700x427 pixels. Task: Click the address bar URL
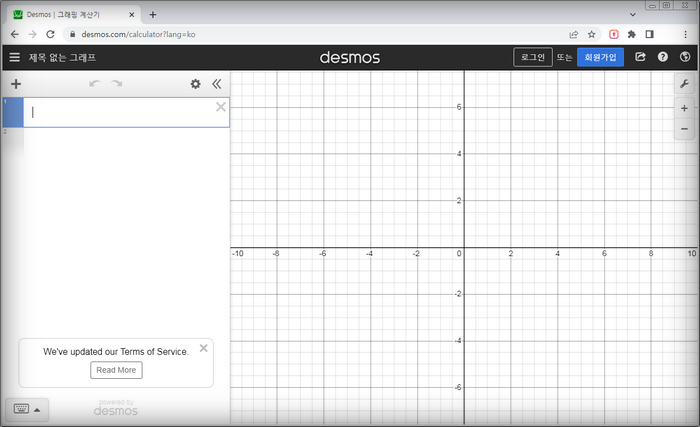point(138,34)
